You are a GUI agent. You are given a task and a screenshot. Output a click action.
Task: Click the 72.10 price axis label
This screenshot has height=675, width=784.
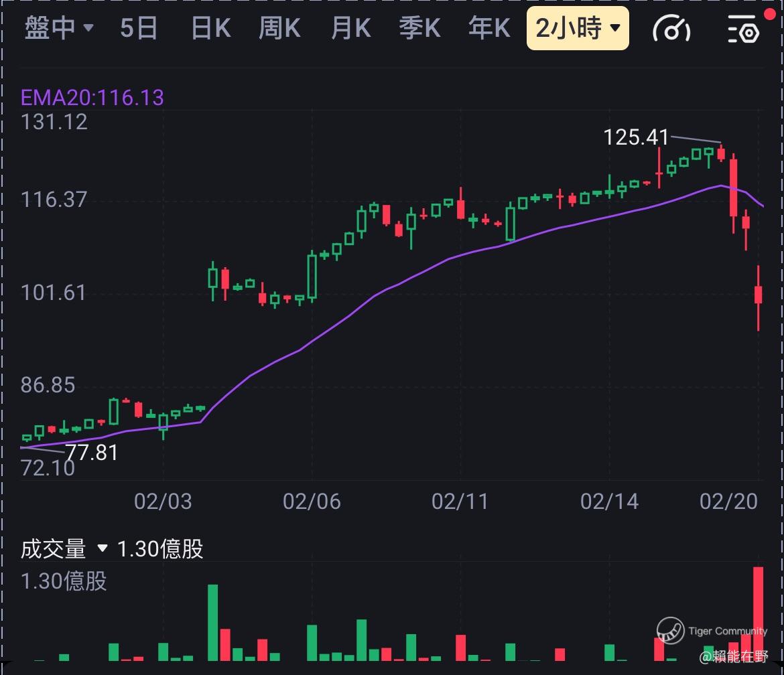[x=48, y=468]
